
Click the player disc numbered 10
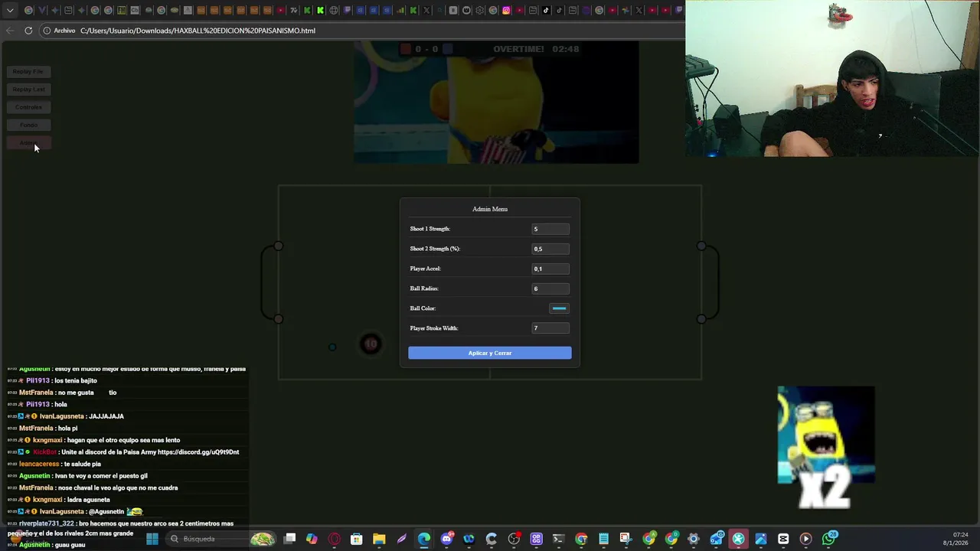(x=371, y=344)
